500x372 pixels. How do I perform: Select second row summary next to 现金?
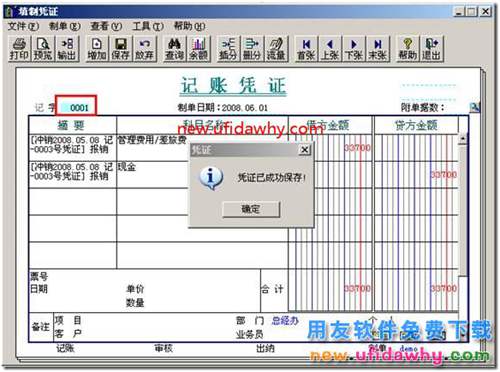click(x=72, y=171)
